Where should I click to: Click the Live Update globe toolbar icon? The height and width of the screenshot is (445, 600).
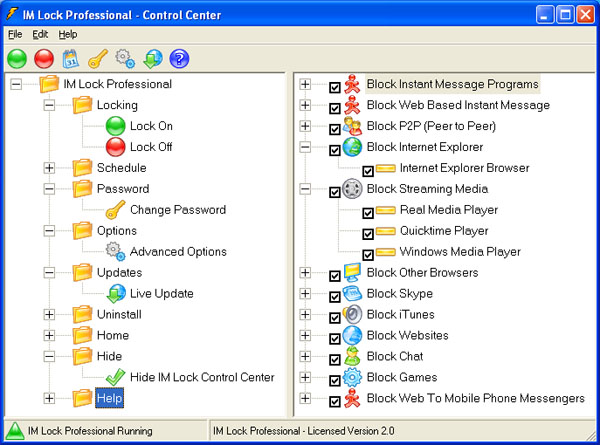pos(153,59)
